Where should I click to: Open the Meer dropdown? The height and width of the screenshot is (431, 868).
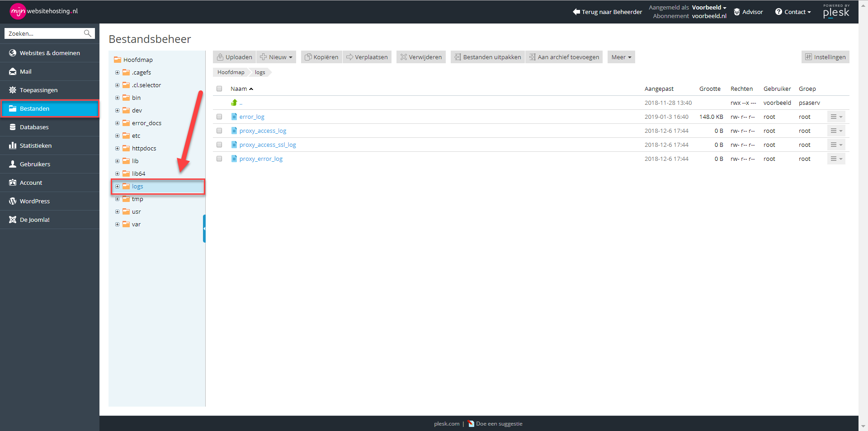coord(621,57)
